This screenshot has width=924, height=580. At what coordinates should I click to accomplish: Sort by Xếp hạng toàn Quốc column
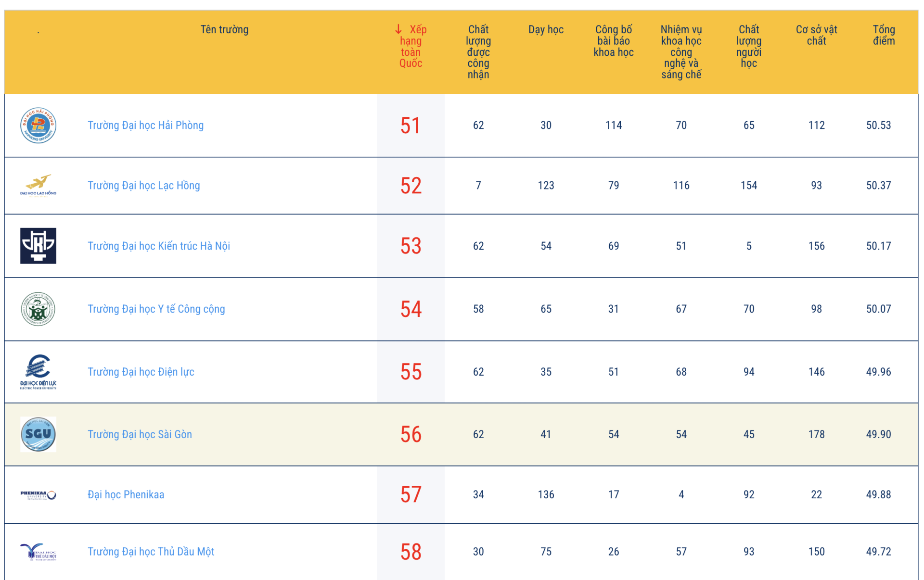pyautogui.click(x=411, y=46)
